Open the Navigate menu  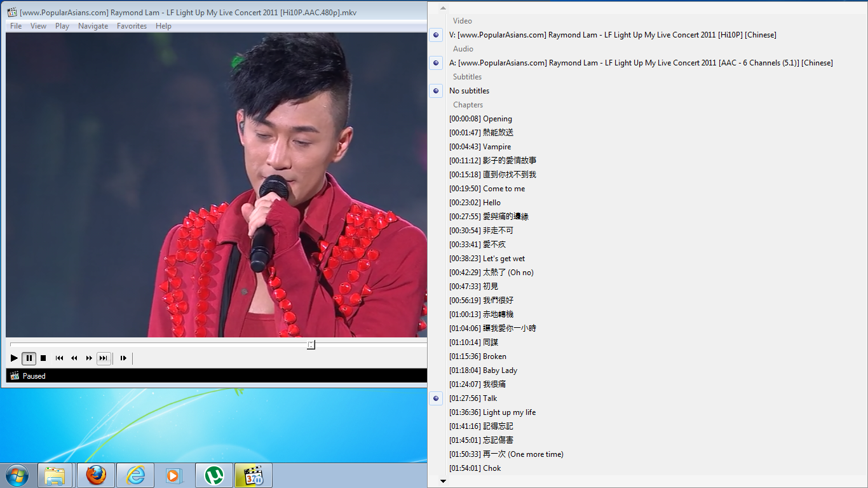tap(93, 26)
